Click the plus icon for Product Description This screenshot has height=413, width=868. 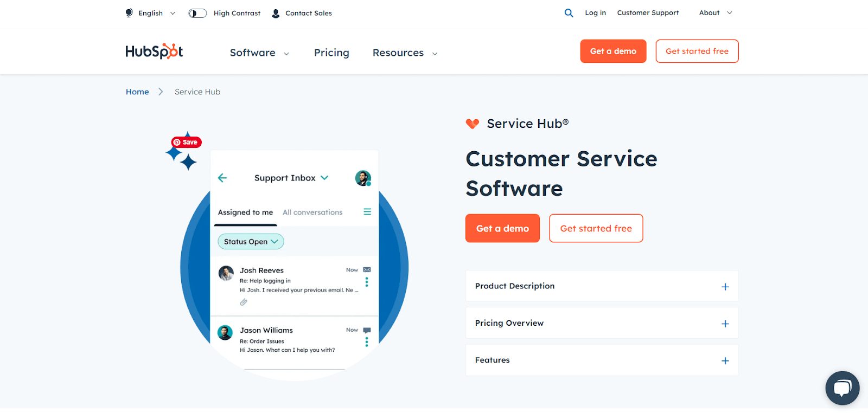pyautogui.click(x=725, y=287)
